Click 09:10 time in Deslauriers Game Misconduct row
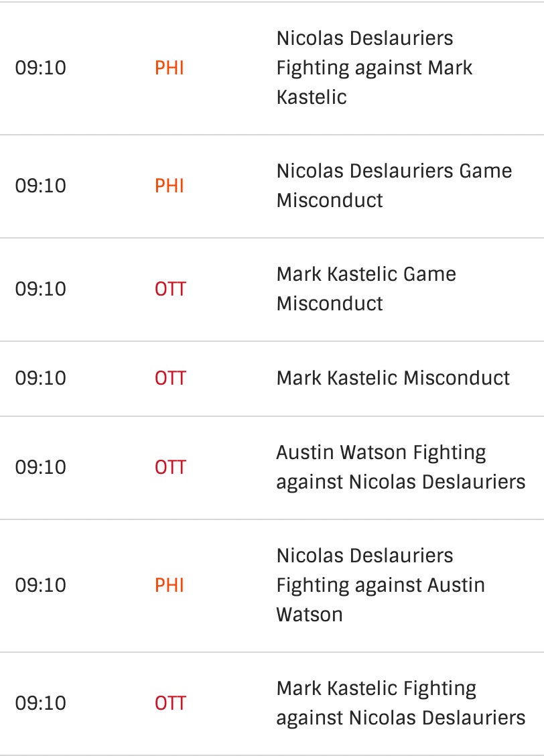The image size is (544, 756). 41,186
